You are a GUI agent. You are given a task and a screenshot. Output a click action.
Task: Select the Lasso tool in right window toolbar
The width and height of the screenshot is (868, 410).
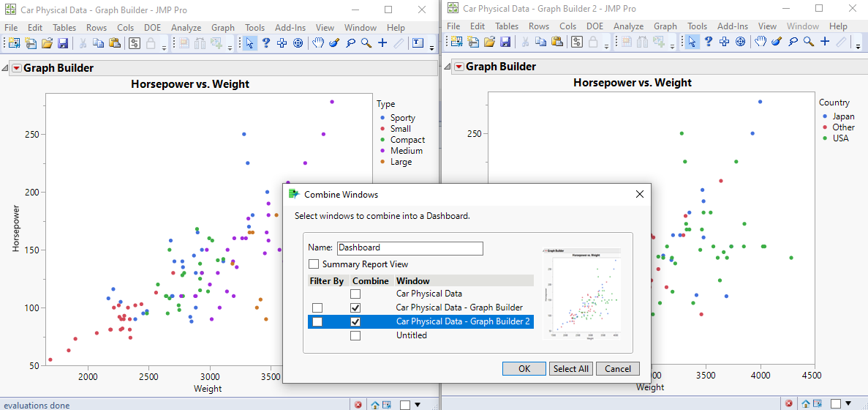(793, 42)
